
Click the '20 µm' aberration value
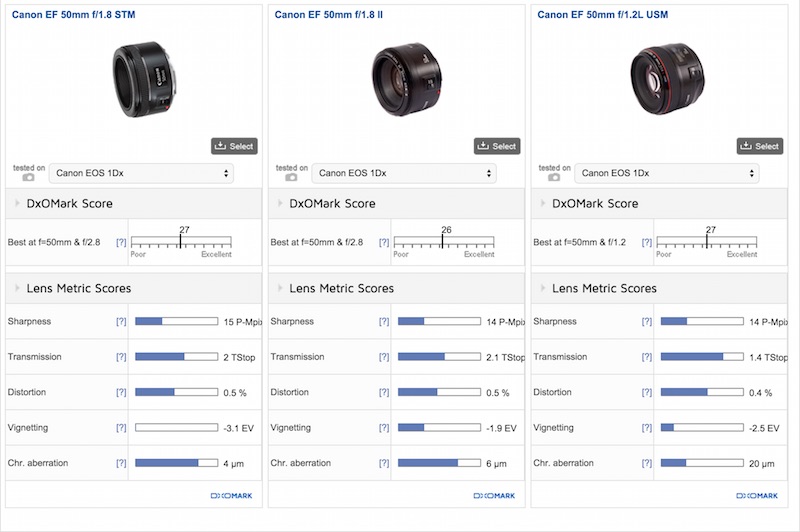[x=762, y=464]
